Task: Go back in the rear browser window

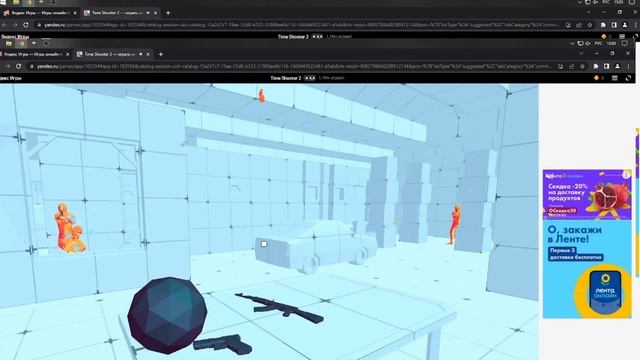Action: [x=4, y=25]
